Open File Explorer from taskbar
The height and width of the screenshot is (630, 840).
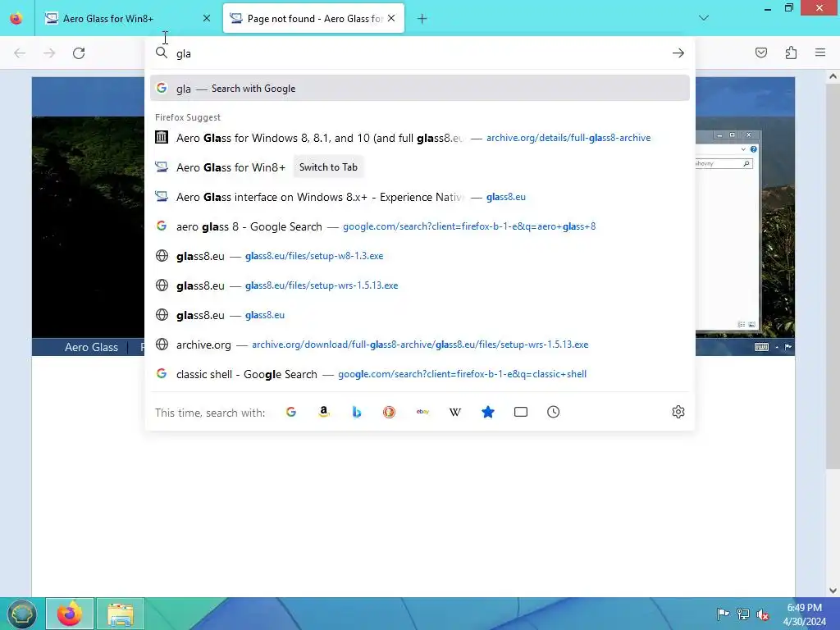[x=121, y=614]
